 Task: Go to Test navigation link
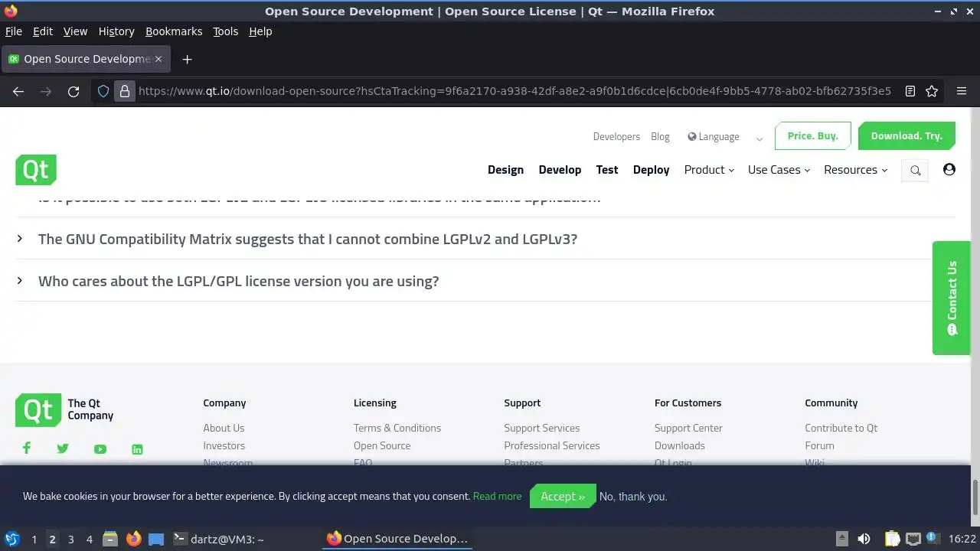click(607, 170)
